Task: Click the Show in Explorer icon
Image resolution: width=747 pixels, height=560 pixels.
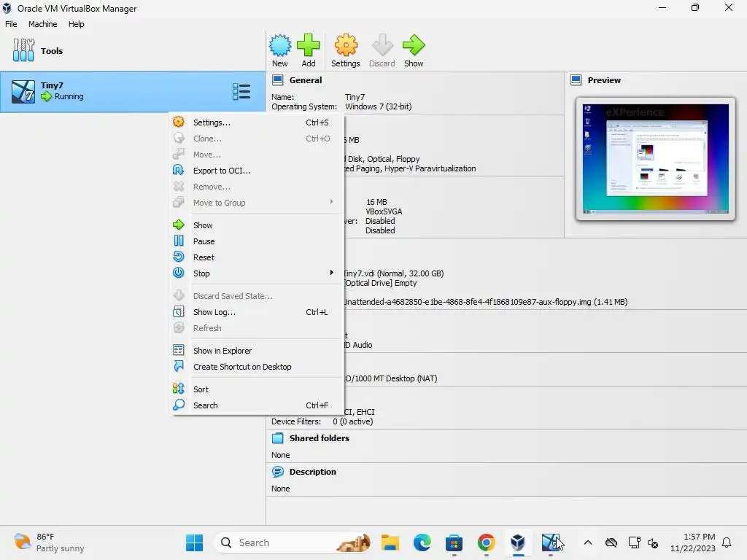Action: 179,350
